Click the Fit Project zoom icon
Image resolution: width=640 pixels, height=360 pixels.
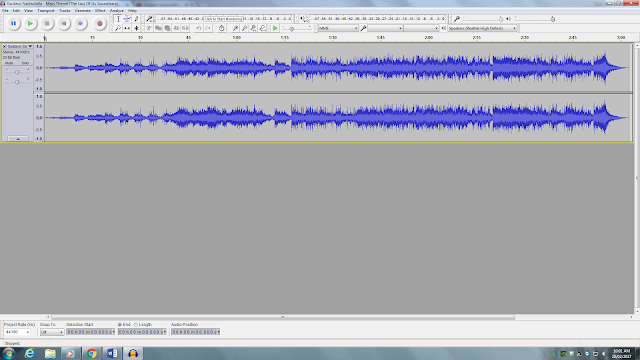click(x=262, y=28)
